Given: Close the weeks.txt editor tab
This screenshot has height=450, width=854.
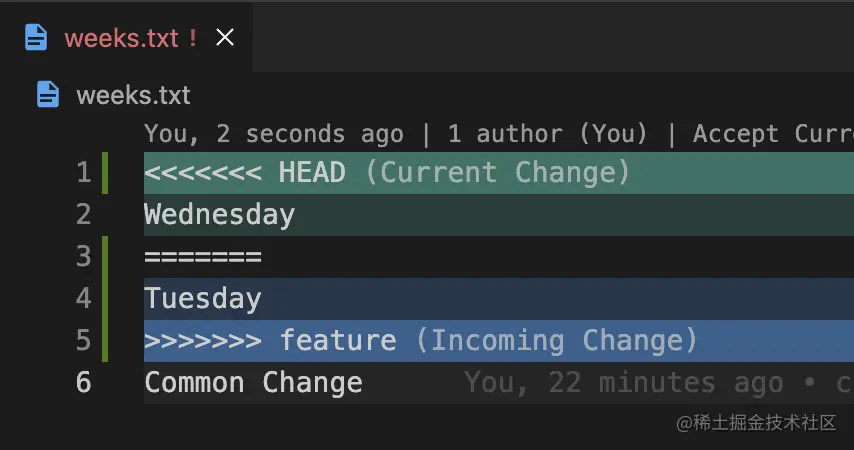Looking at the screenshot, I should (x=225, y=38).
